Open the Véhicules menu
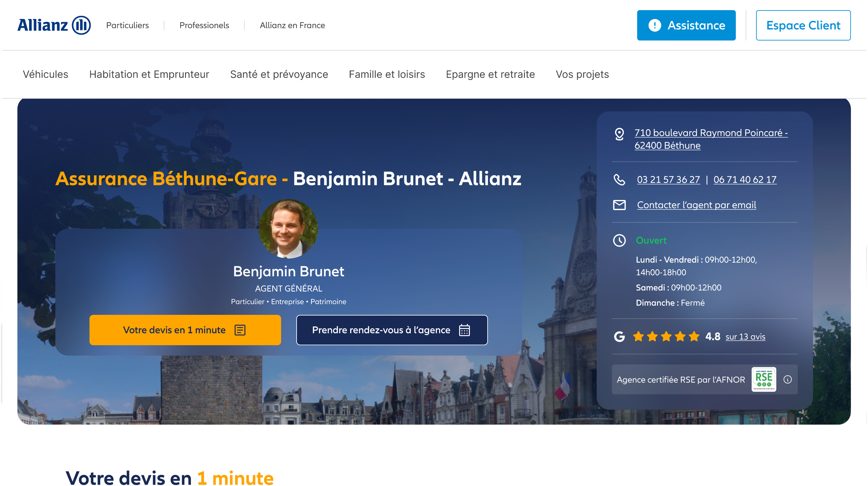This screenshot has height=486, width=868. 46,74
